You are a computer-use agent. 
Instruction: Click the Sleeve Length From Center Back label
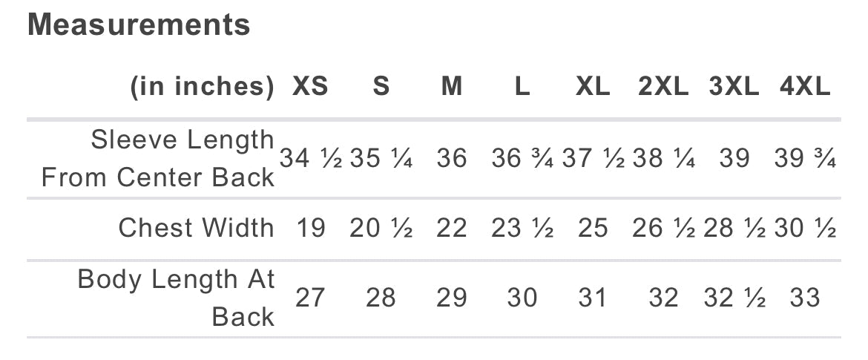click(158, 158)
